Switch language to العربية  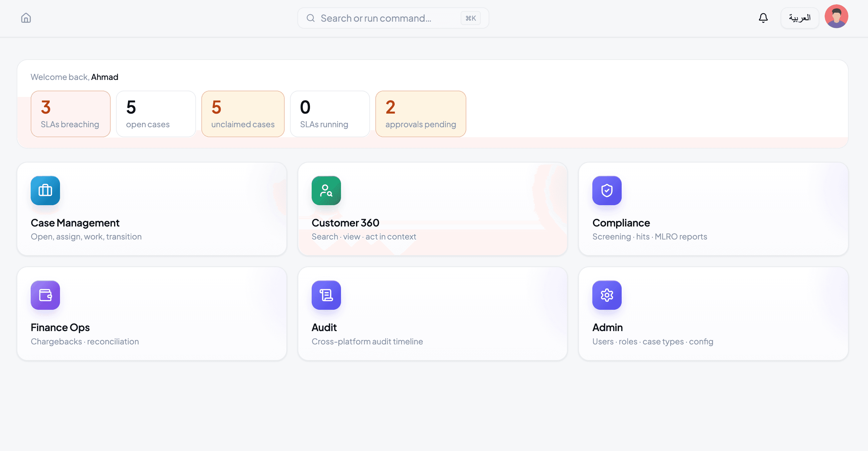[800, 18]
